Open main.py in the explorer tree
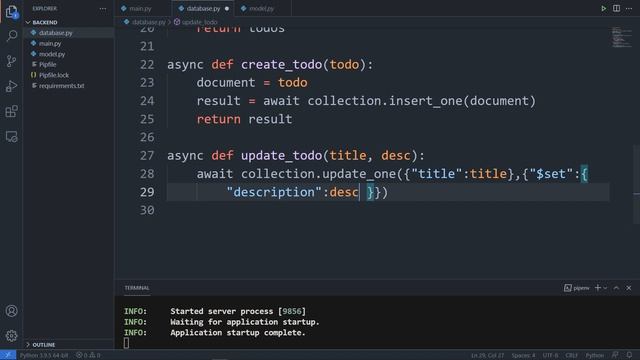 pos(50,43)
